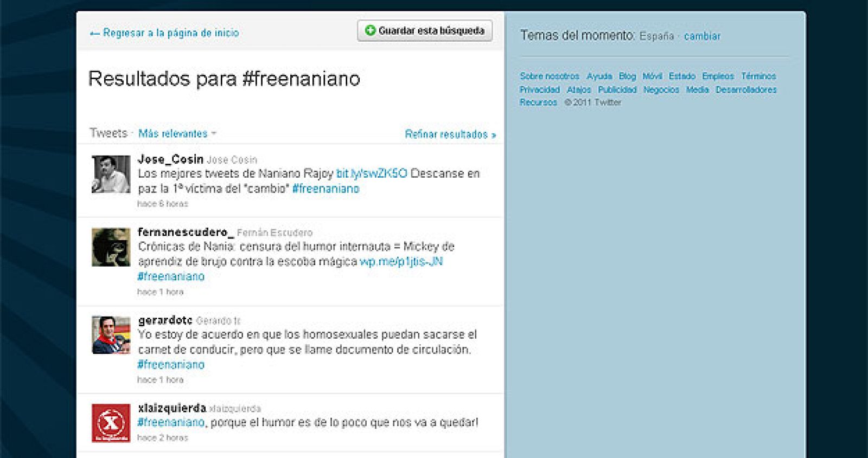868x458 pixels.
Task: Expand Refinar resultados options
Action: (450, 134)
